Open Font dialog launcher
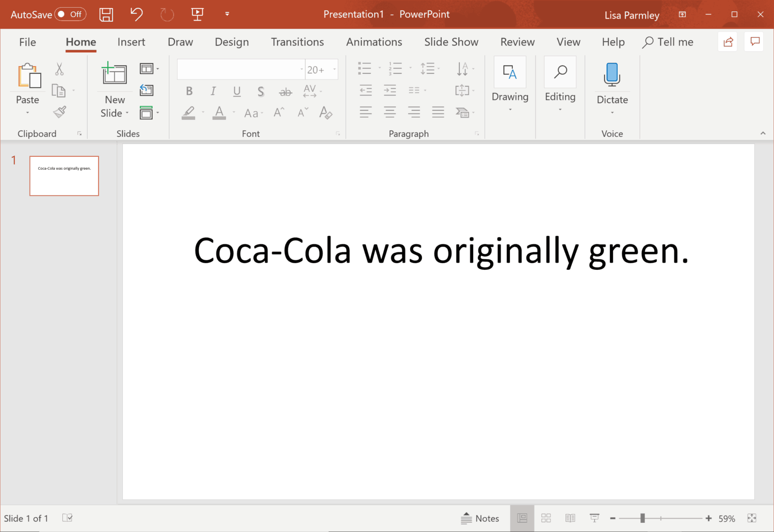 pos(338,134)
